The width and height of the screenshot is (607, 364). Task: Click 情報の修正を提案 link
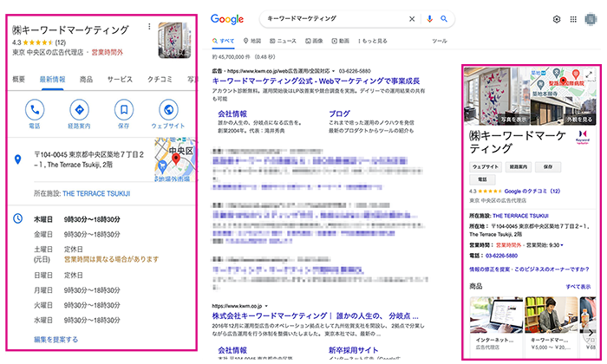coord(489,270)
